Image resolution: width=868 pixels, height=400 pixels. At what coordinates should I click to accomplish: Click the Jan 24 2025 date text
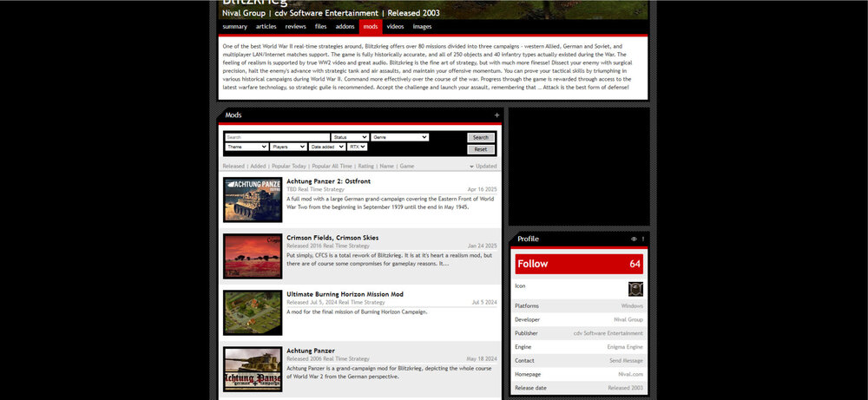[482, 246]
